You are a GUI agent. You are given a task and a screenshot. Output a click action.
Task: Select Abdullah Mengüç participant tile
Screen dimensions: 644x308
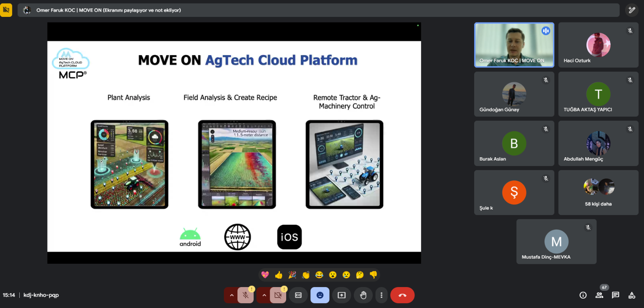pos(598,144)
